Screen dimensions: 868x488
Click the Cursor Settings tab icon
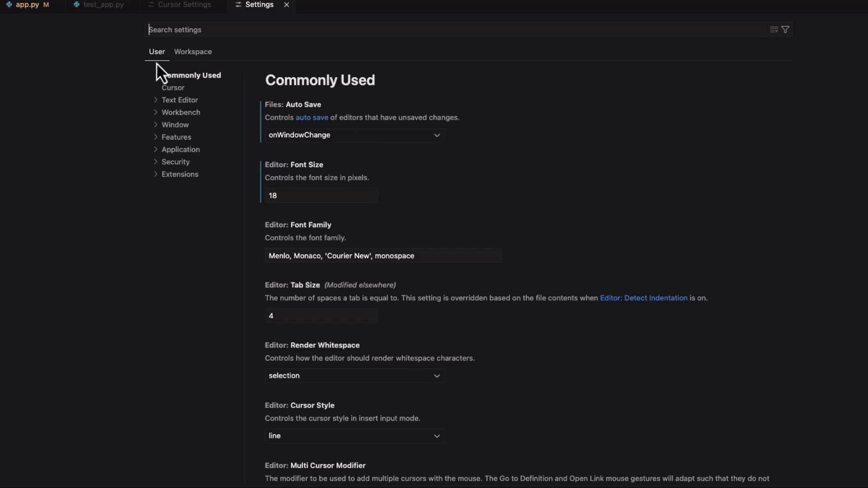[151, 5]
